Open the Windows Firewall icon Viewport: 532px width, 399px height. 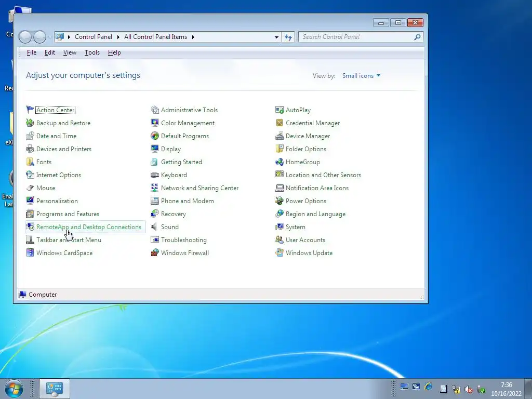155,252
